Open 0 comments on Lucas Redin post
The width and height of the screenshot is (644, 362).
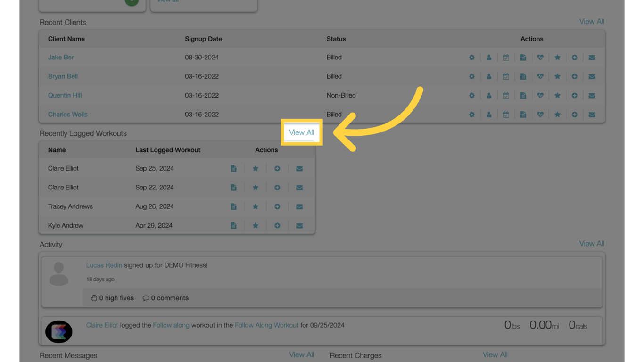[165, 298]
